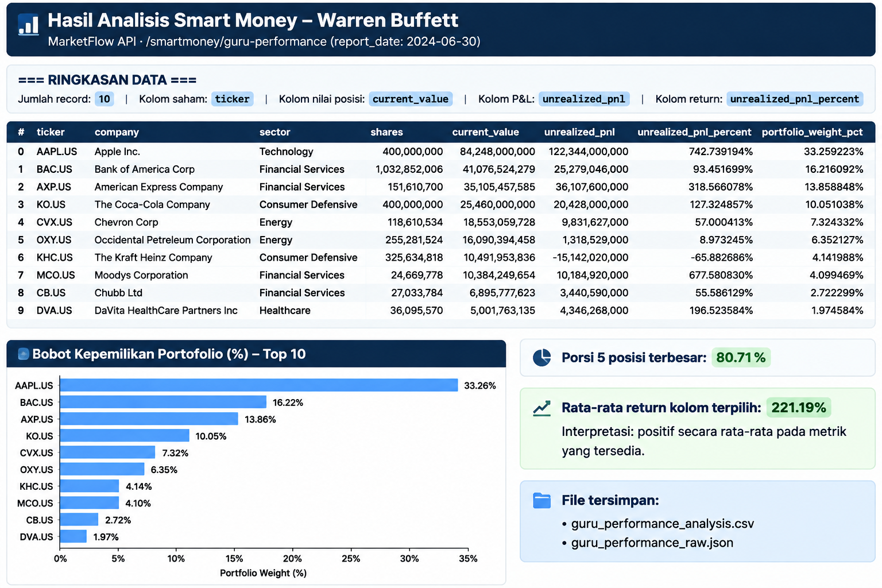This screenshot has height=588, width=882.
Task: Click the AXP.US bar in chart
Action: (x=149, y=419)
